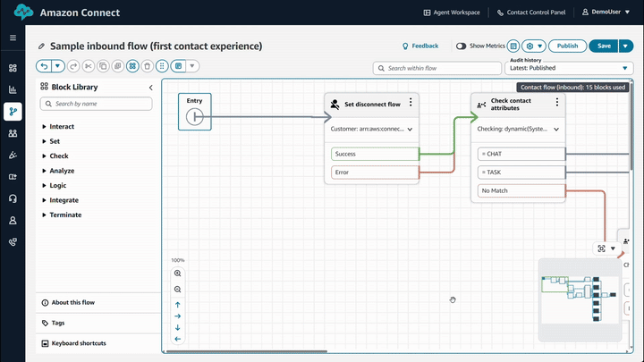Toggle the Show Metrics switch
644x362 pixels.
click(x=462, y=46)
